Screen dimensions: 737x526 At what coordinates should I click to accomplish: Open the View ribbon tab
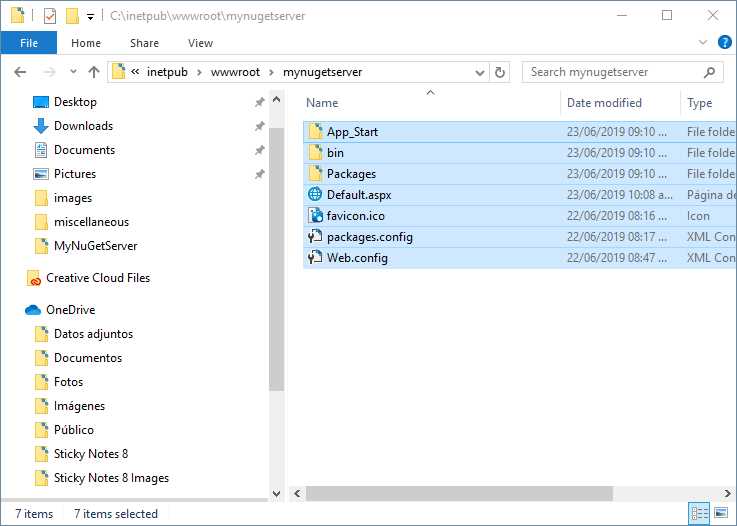(x=200, y=43)
